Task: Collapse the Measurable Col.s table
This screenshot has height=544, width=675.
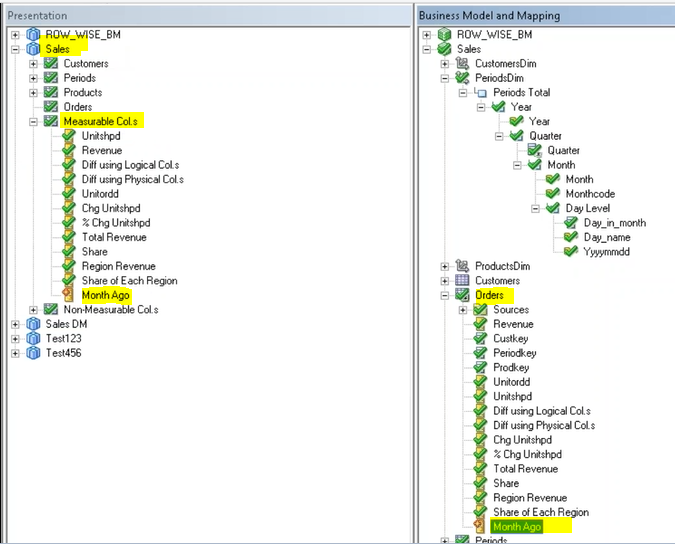Action: tap(33, 122)
